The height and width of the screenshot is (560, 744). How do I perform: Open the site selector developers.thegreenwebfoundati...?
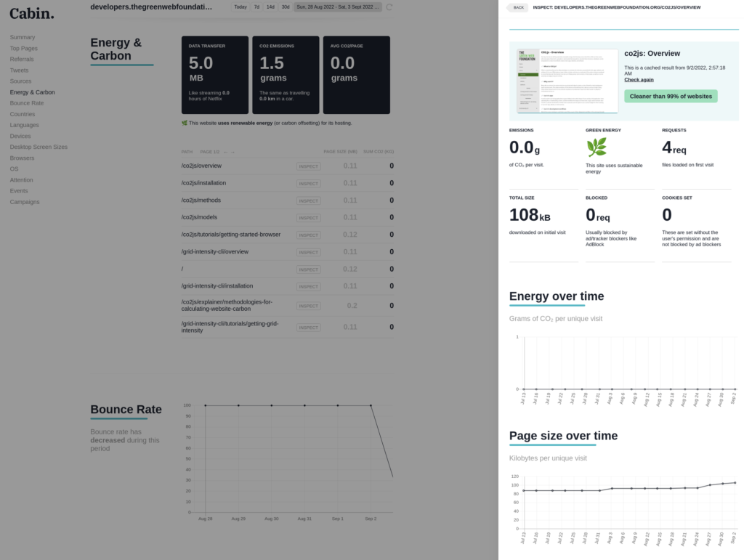(x=151, y=7)
